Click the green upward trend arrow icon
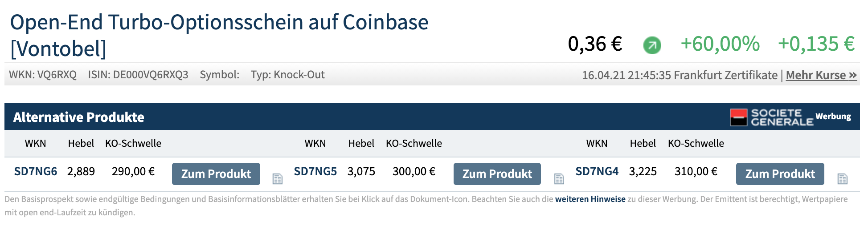Image resolution: width=868 pixels, height=234 pixels. [652, 45]
